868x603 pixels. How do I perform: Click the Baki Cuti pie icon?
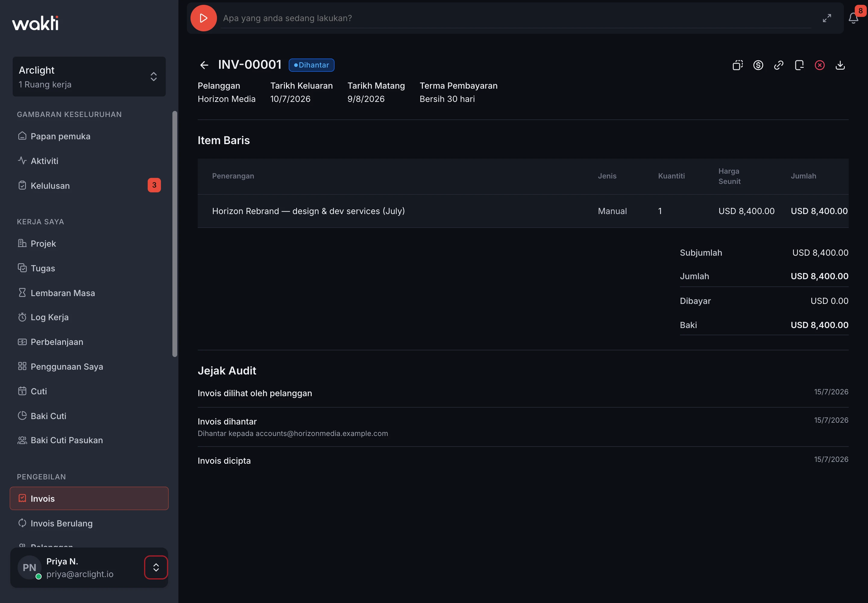click(22, 415)
